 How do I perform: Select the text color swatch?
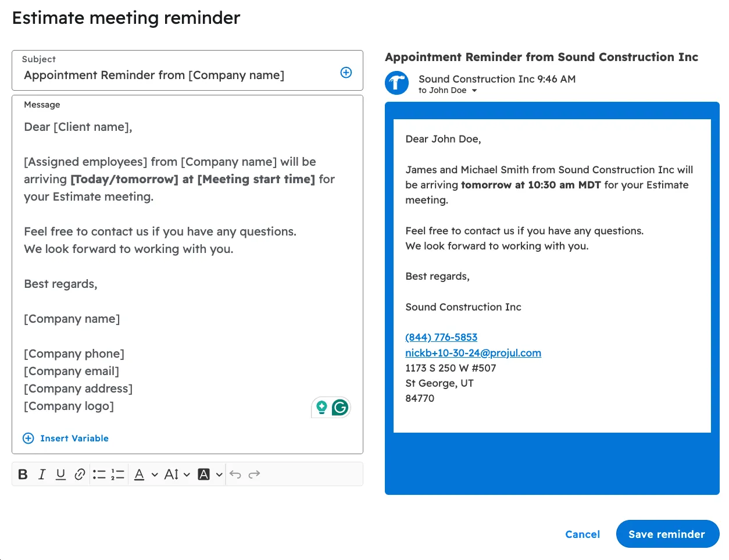139,474
